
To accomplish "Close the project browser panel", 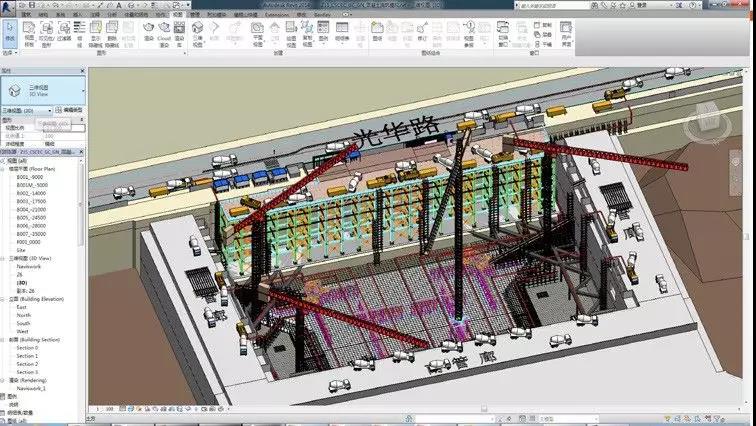I will [x=82, y=152].
